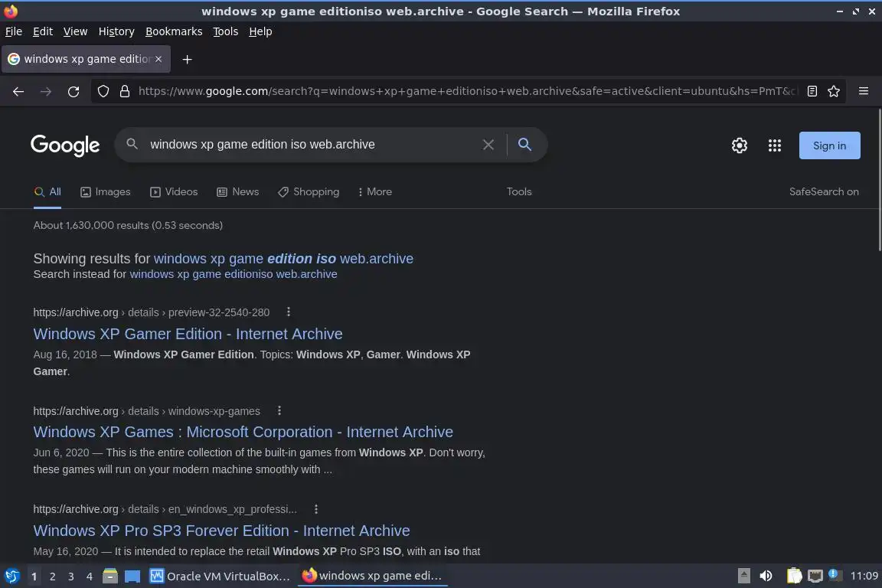
Task: Open the system start menu icon in taskbar
Action: pyautogui.click(x=11, y=576)
